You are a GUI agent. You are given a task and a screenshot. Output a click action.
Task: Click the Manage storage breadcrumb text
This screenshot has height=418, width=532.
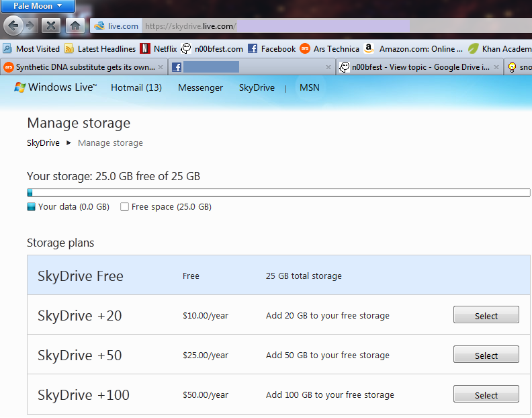click(x=110, y=143)
